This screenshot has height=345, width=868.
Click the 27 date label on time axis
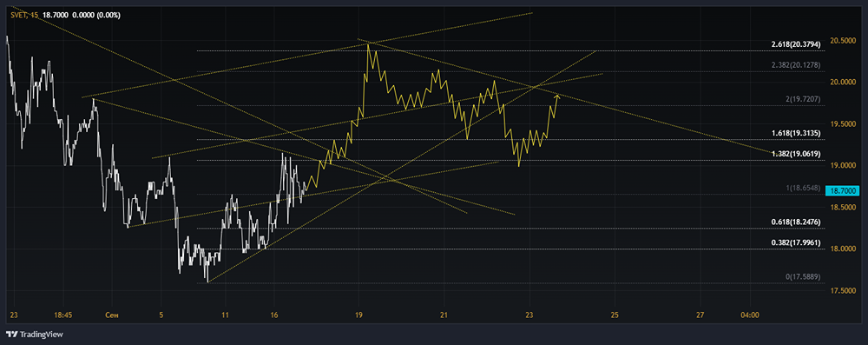tap(700, 315)
